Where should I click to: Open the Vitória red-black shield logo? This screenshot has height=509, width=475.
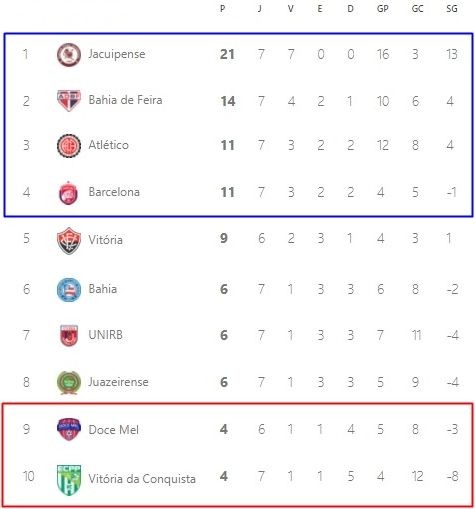pos(69,241)
